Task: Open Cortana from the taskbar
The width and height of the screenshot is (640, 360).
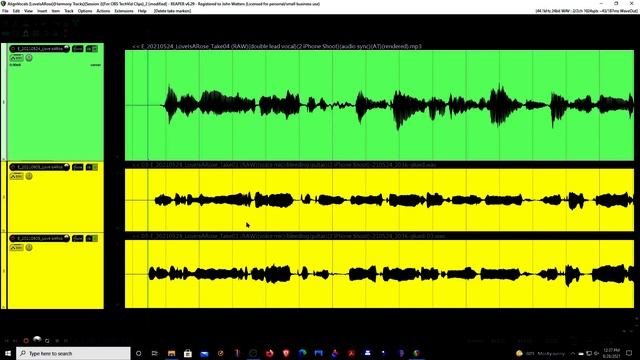Action: pyautogui.click(x=138, y=353)
